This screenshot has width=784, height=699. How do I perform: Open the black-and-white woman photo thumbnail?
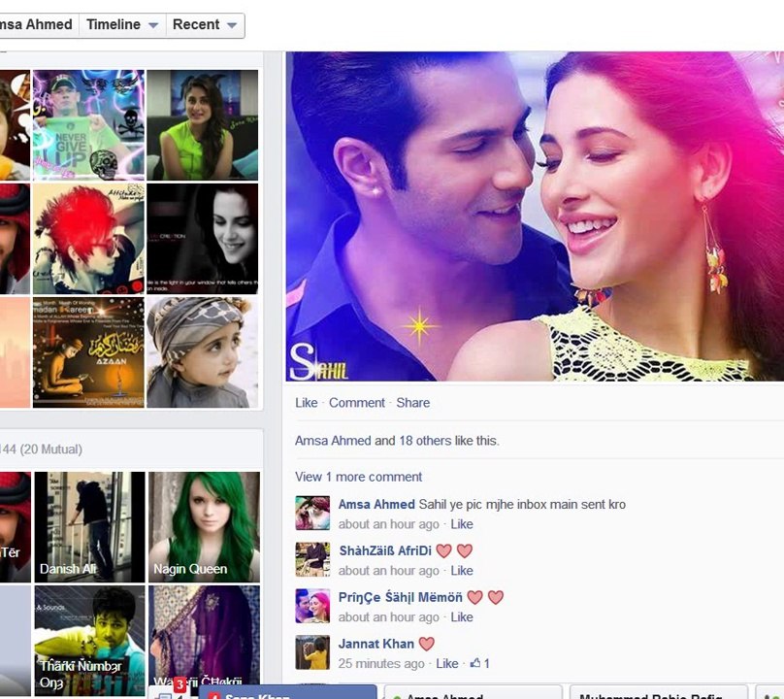pos(203,239)
